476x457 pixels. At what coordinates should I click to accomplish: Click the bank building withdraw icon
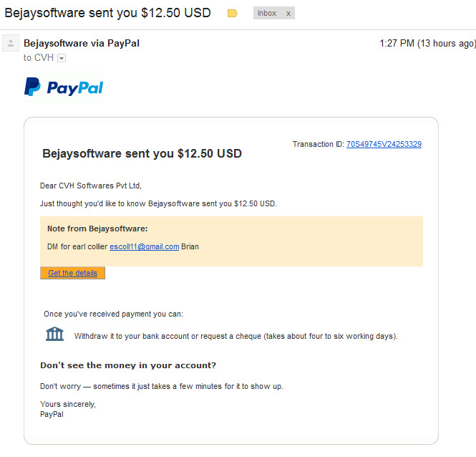pyautogui.click(x=54, y=335)
